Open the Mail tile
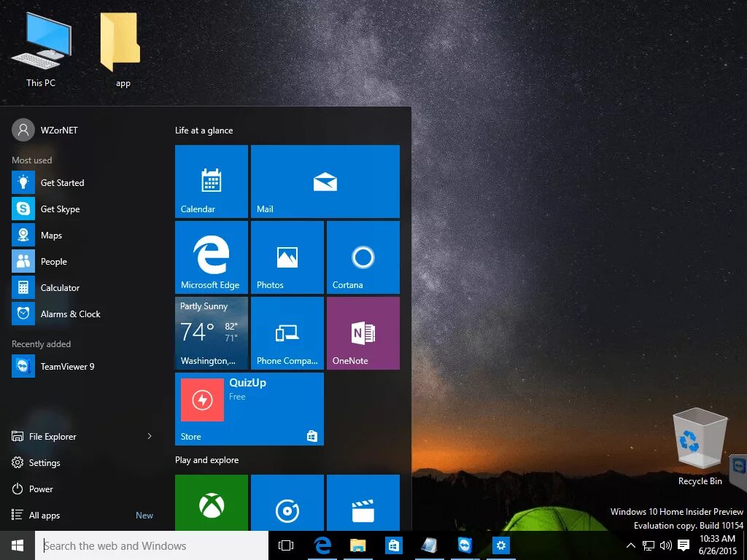Viewport: 747px width, 560px height. pyautogui.click(x=325, y=182)
